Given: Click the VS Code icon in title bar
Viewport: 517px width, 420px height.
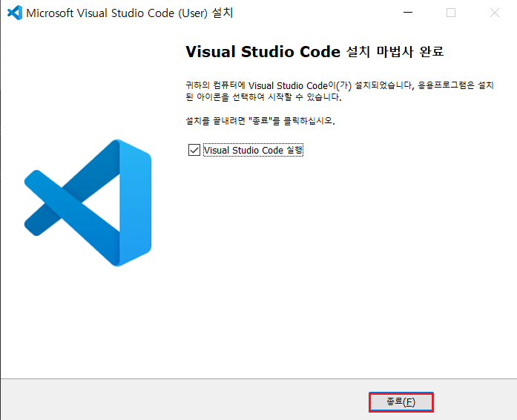Looking at the screenshot, I should click(13, 13).
